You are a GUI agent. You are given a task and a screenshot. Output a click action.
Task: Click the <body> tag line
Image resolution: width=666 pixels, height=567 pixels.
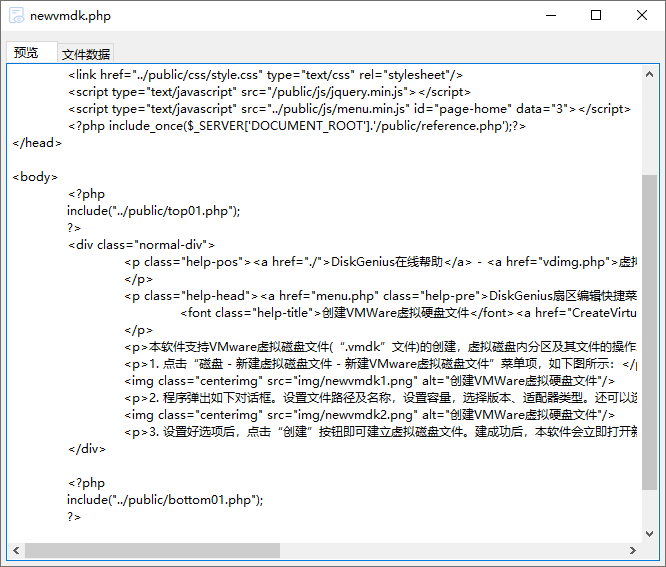[35, 177]
